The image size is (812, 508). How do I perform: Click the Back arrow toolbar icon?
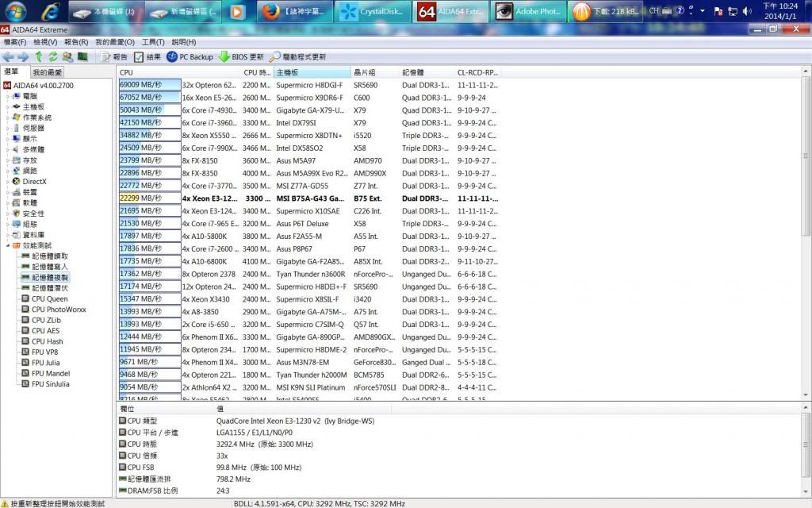point(8,57)
